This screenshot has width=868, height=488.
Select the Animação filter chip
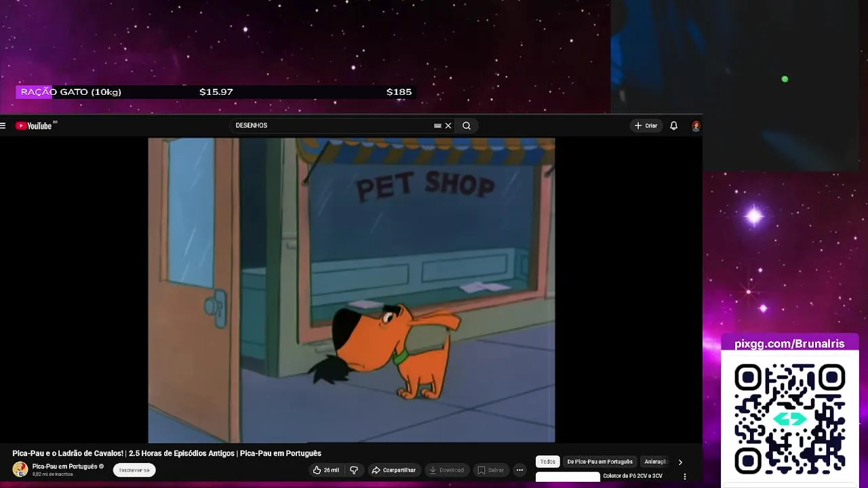[655, 462]
